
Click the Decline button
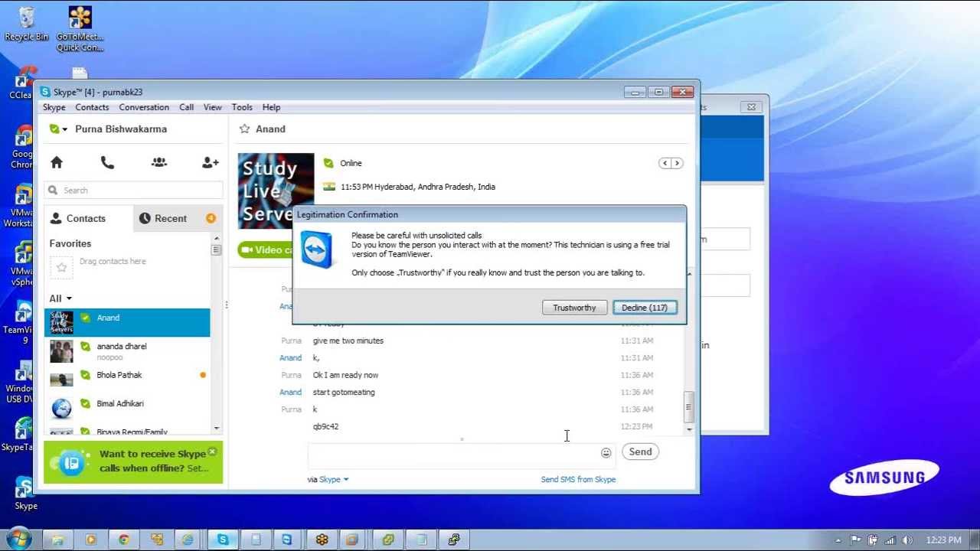(645, 308)
